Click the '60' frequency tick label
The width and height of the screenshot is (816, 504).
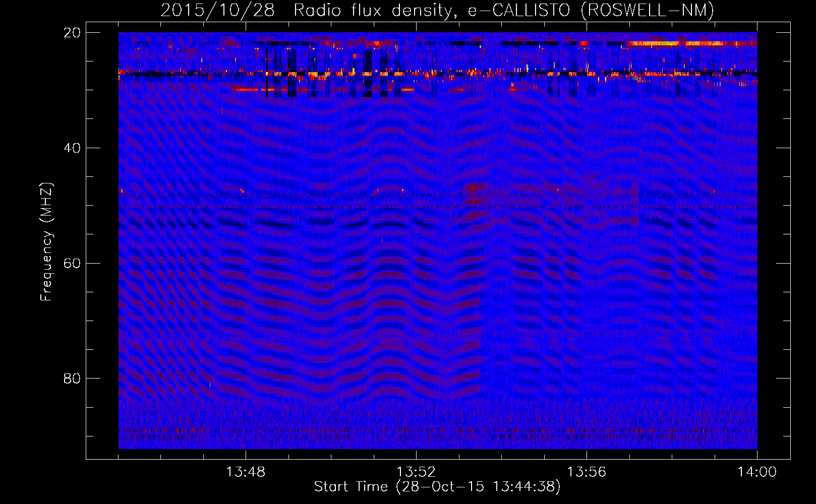point(72,263)
